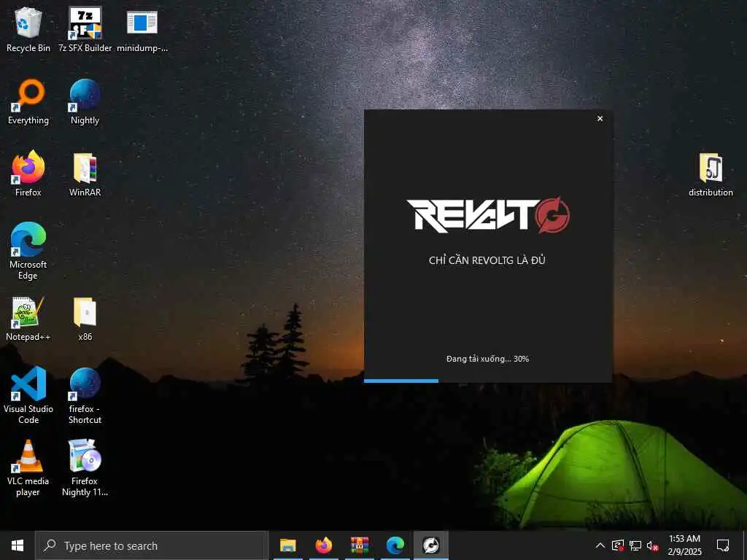747x560 pixels.
Task: Switch to Firefox in the taskbar
Action: (x=323, y=545)
